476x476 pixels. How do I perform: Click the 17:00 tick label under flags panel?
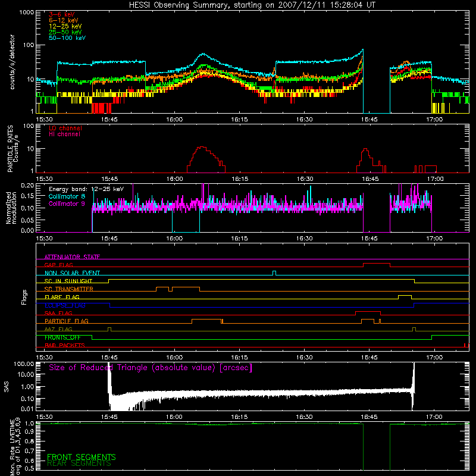tap(434, 358)
